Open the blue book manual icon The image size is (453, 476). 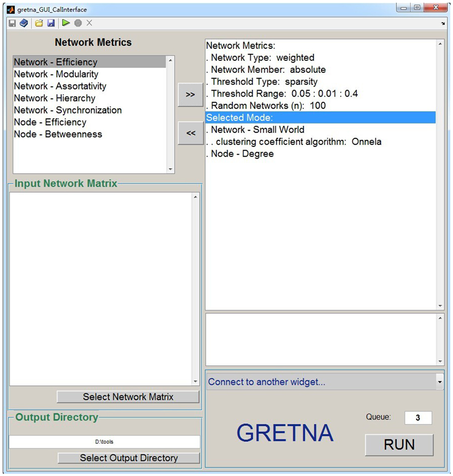tap(24, 23)
